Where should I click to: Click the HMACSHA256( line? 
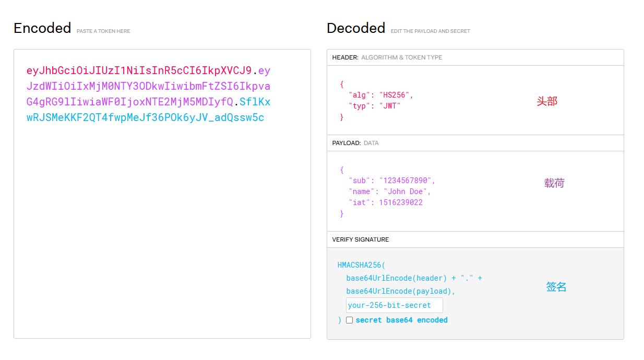[362, 265]
